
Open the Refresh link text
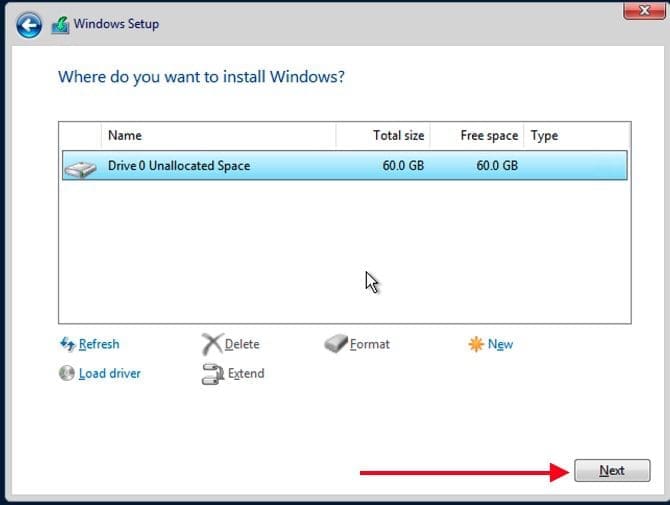tap(99, 344)
